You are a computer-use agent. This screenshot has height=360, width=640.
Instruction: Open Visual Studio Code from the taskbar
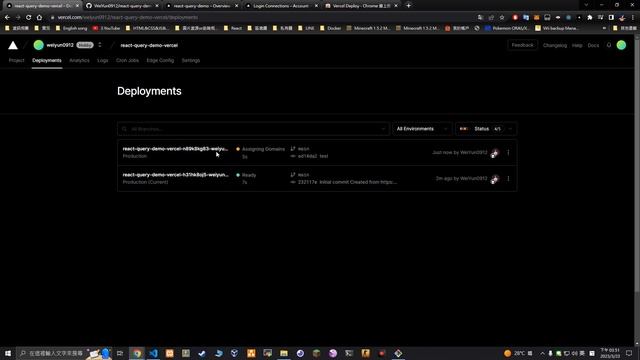point(153,353)
